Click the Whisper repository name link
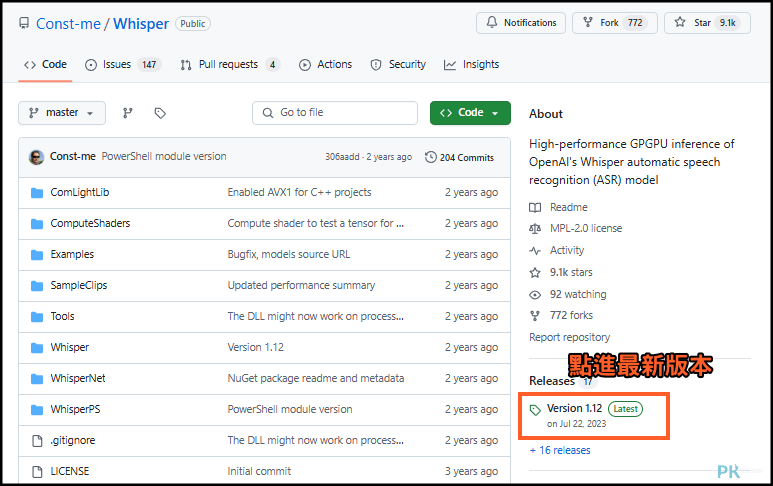 coord(141,24)
